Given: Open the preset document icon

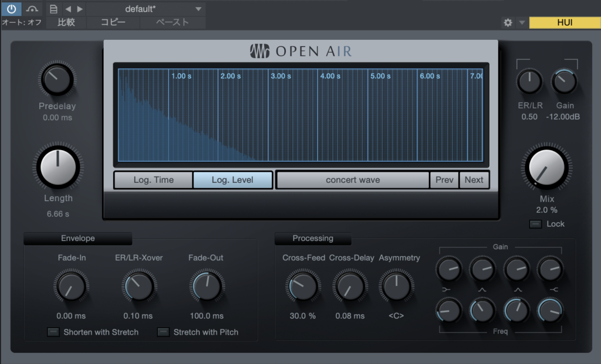Looking at the screenshot, I should click(53, 9).
